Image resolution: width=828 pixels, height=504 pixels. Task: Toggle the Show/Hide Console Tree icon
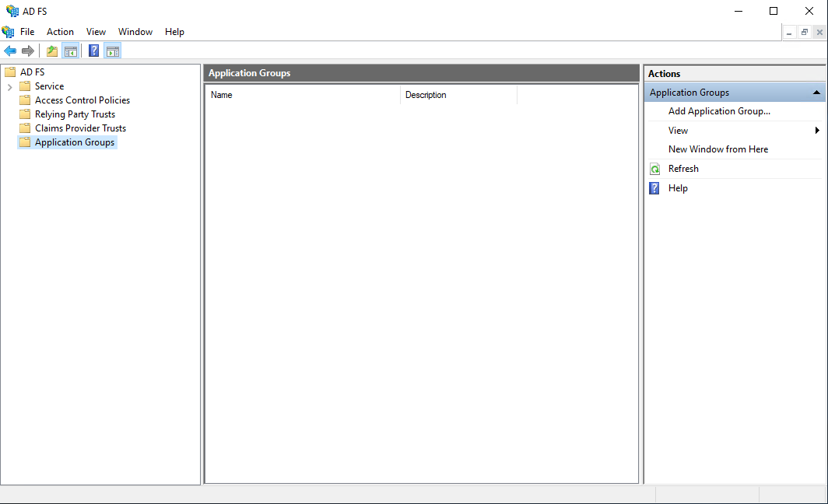tap(71, 51)
